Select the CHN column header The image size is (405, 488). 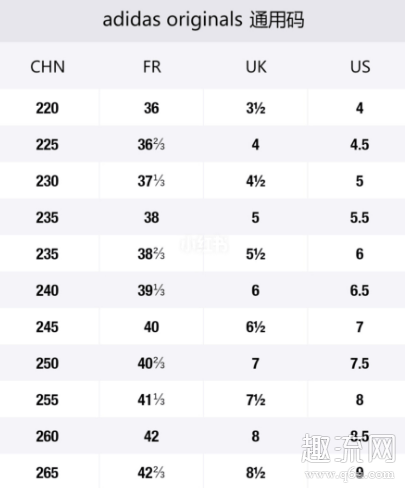[48, 67]
